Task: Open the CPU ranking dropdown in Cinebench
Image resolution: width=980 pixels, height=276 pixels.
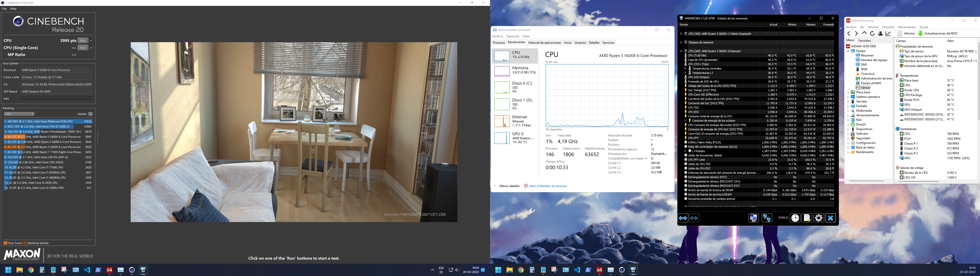Action: tap(19, 114)
